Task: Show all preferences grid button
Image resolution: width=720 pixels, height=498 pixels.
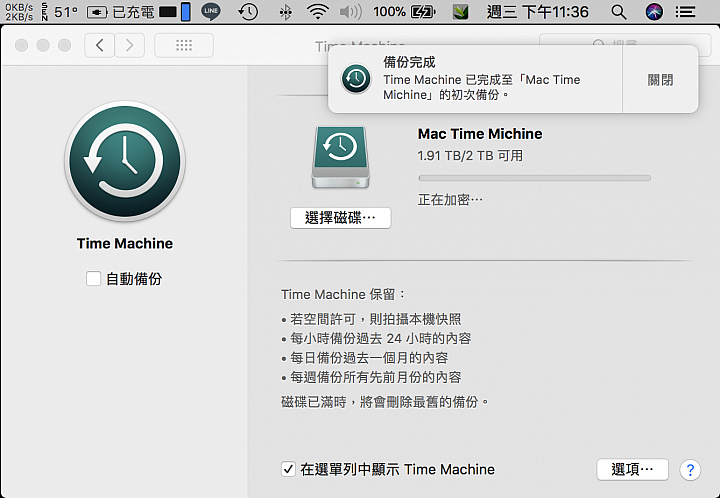Action: point(184,45)
